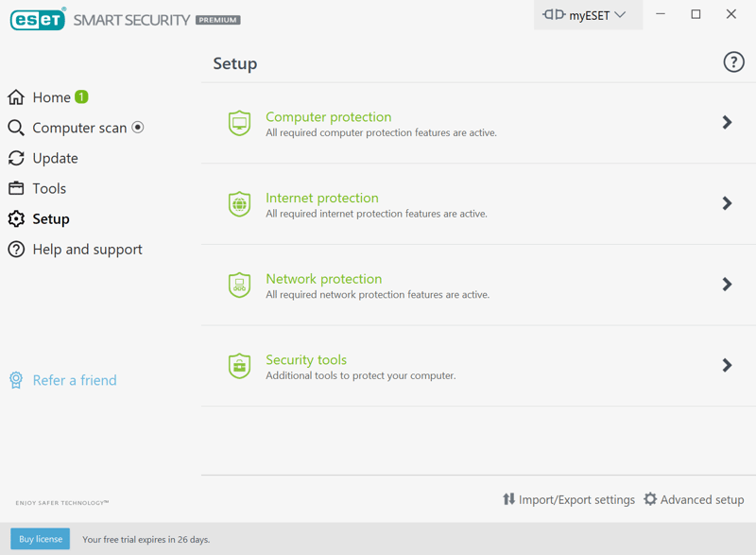This screenshot has width=756, height=555.
Task: Open the Internet protection heading link
Action: tap(322, 198)
